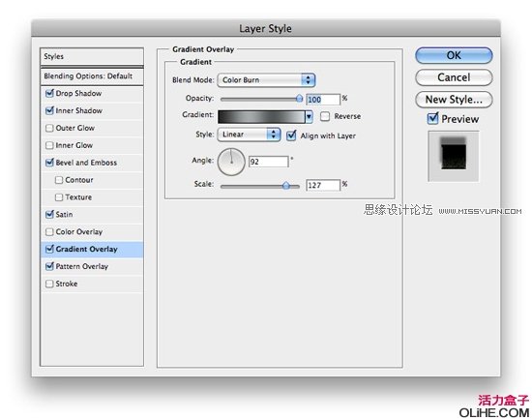Click the OK button
This screenshot has height=420, width=532.
454,56
